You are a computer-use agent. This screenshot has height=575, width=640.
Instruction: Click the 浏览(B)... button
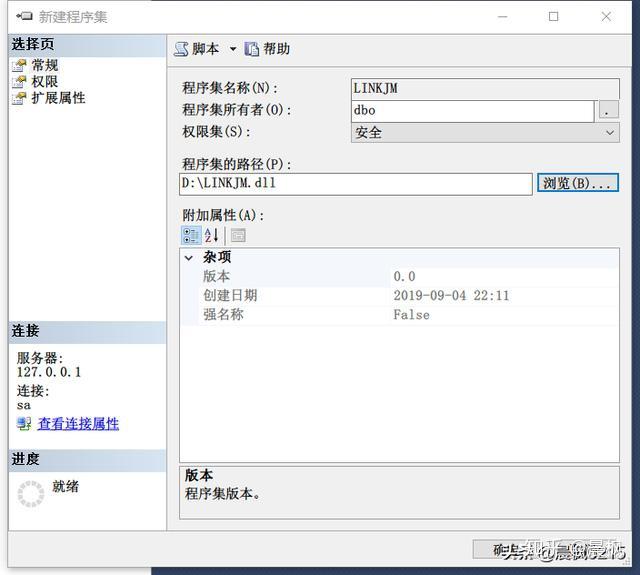578,183
